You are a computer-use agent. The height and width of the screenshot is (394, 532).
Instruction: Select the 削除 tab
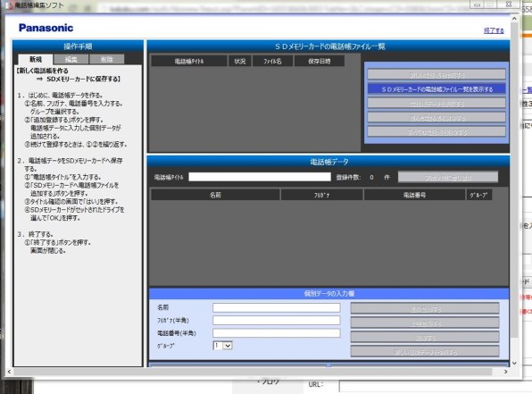pyautogui.click(x=107, y=60)
